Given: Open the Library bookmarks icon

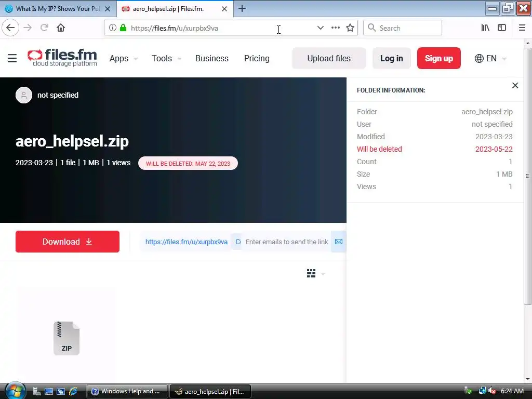Looking at the screenshot, I should [x=485, y=28].
